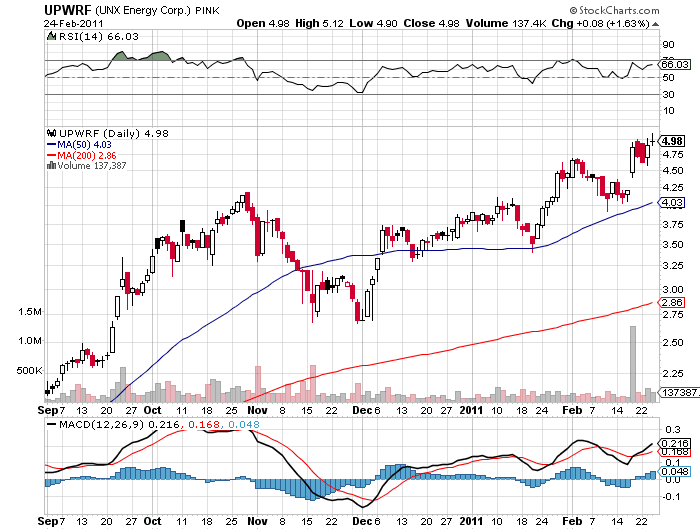Screen dimensions: 700x530
Task: Click the RSI 30 axis label
Action: (x=668, y=94)
